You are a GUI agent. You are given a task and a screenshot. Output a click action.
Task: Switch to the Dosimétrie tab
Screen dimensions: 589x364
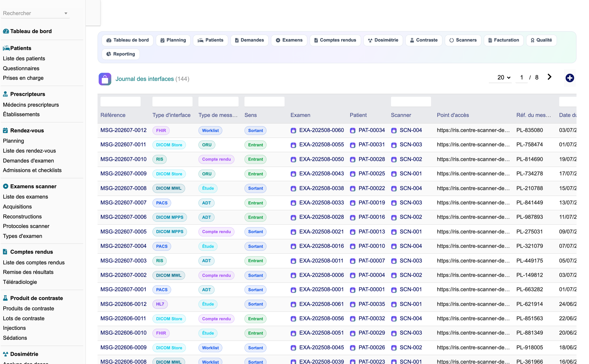click(x=383, y=40)
